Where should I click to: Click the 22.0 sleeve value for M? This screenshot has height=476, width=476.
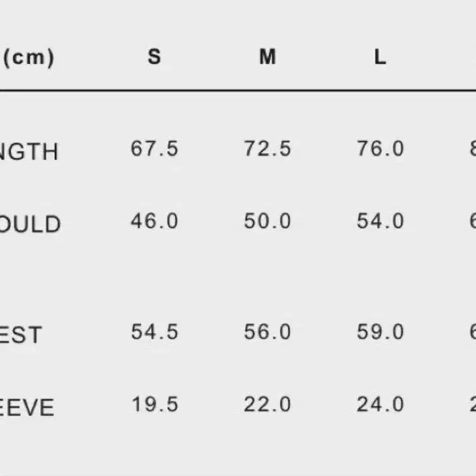click(x=267, y=404)
